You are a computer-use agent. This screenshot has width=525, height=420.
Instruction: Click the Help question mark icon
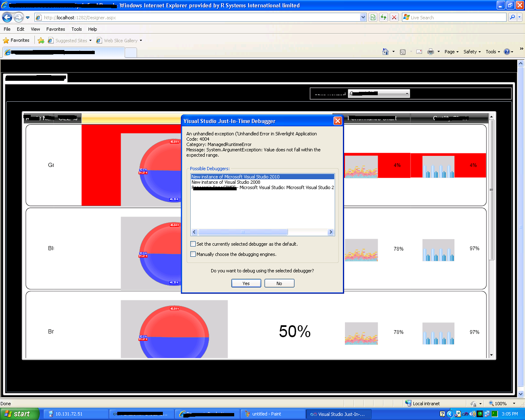(507, 52)
